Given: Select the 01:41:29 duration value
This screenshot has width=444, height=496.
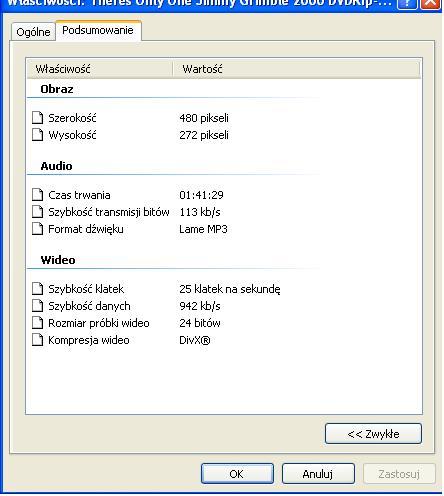Looking at the screenshot, I should point(201,195).
